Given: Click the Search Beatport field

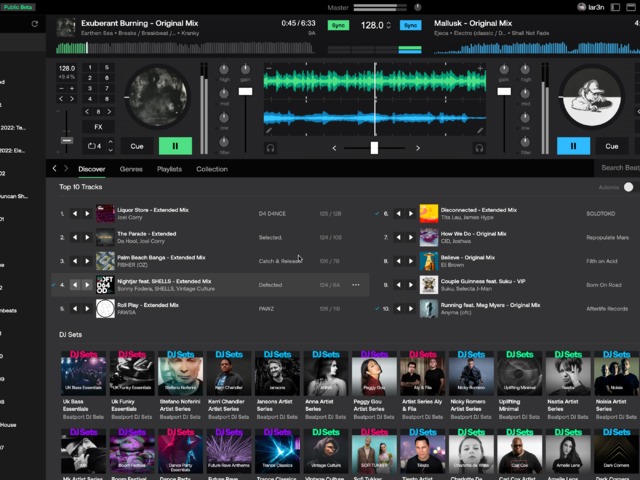Looking at the screenshot, I should click(x=617, y=168).
